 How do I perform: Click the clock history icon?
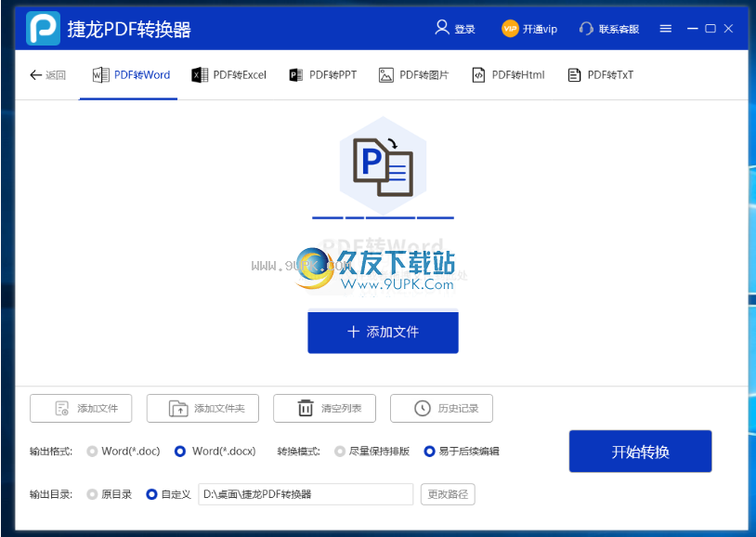coord(423,408)
